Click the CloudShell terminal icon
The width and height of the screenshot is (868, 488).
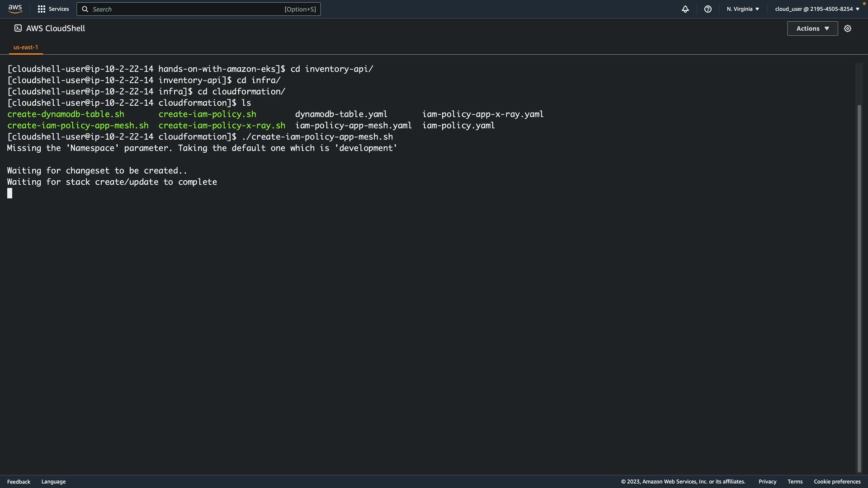pos(18,28)
